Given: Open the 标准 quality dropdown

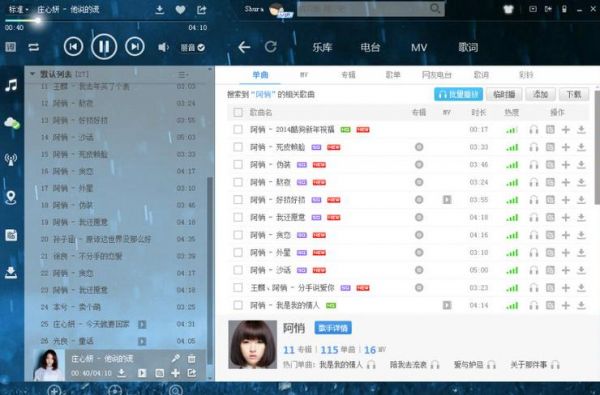Looking at the screenshot, I should [x=18, y=10].
